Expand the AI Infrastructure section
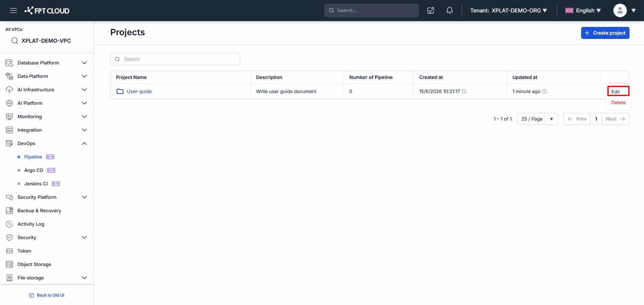This screenshot has width=644, height=305. (84, 90)
